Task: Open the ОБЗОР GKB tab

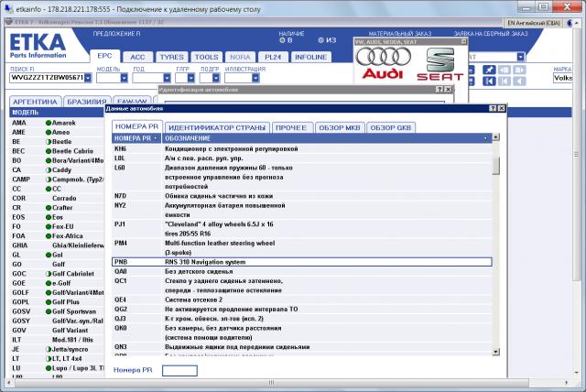Action: (x=391, y=128)
